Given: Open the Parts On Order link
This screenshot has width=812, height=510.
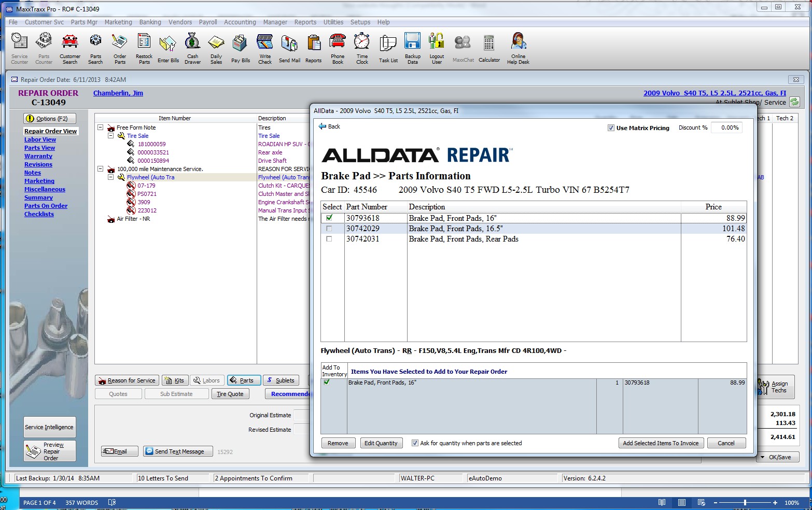Looking at the screenshot, I should tap(46, 206).
